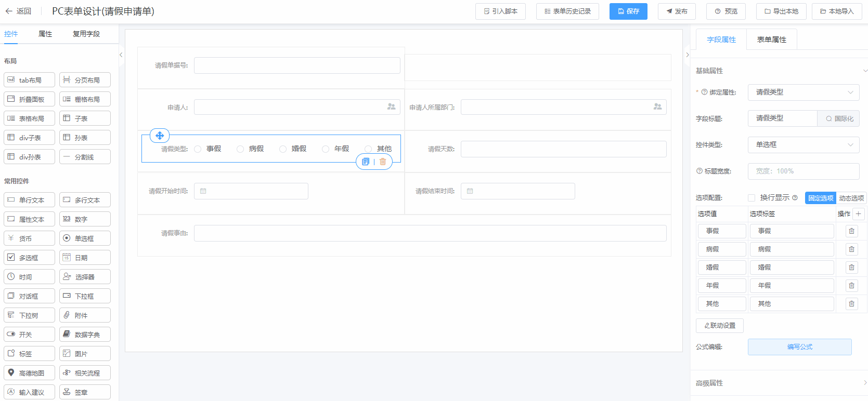Screen dimensions: 868x401
Task: Open the 控件类型 dropdown
Action: point(803,145)
